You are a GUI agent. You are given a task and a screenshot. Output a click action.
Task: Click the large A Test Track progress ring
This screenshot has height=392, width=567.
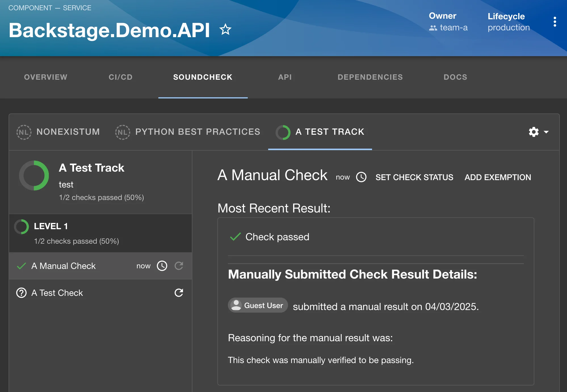(x=34, y=176)
